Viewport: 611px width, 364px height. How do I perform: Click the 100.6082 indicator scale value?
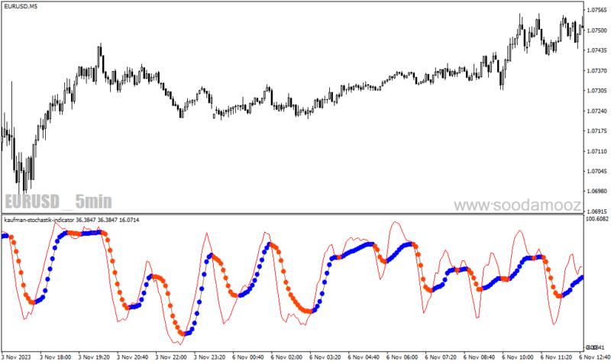click(597, 219)
